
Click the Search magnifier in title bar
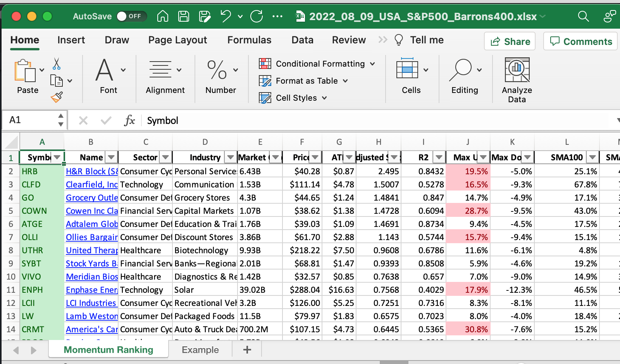pos(583,16)
